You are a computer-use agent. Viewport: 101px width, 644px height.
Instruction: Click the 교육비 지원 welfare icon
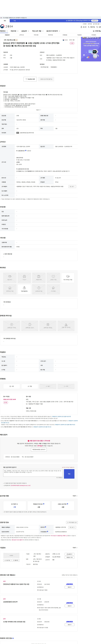[53, 278]
